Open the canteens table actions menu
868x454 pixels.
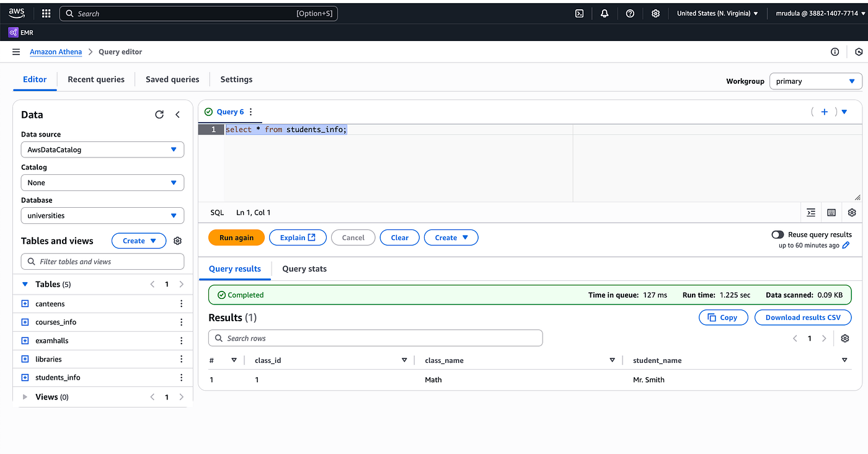coord(181,304)
